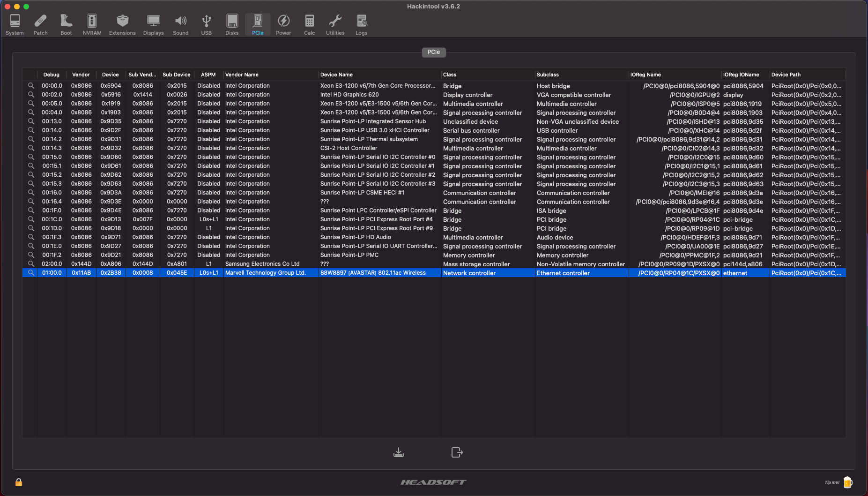This screenshot has height=496, width=868.
Task: Click ISA bridge subclass cell
Action: [x=551, y=210]
